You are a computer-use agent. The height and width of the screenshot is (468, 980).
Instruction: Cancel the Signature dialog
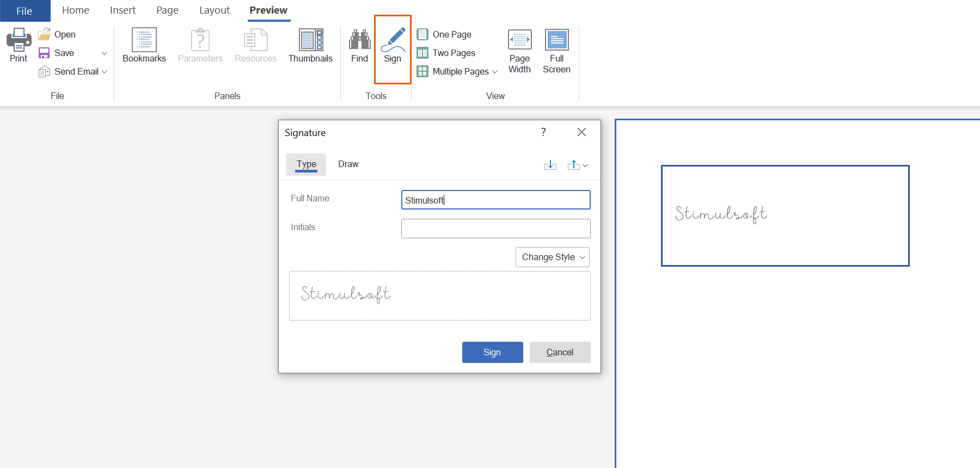(x=560, y=352)
